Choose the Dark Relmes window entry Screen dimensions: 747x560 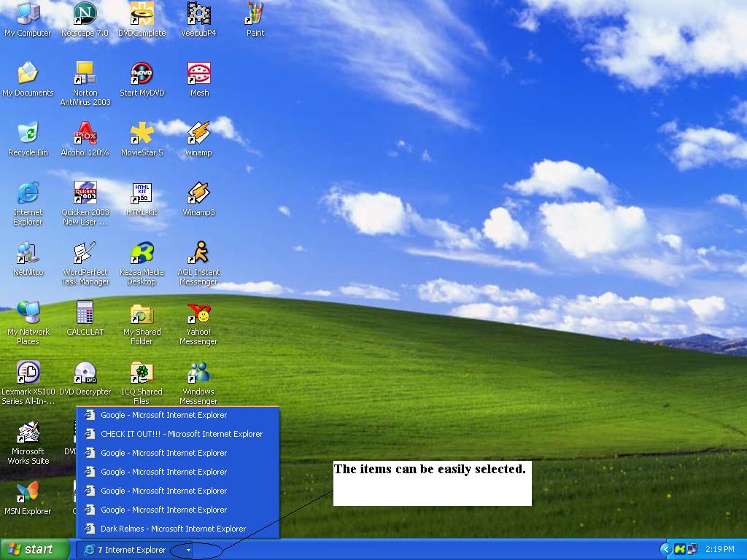click(178, 529)
